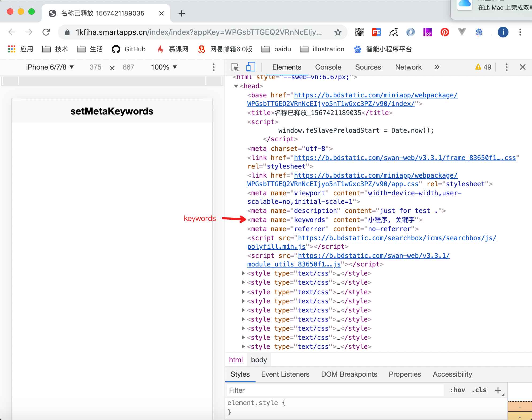Open the DevTools three-dot customize menu
The image size is (532, 420).
506,67
